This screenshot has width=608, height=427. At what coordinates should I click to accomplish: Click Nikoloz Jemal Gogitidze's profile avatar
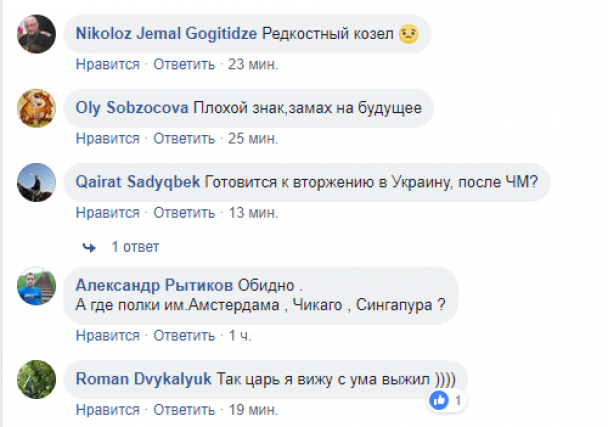[37, 35]
